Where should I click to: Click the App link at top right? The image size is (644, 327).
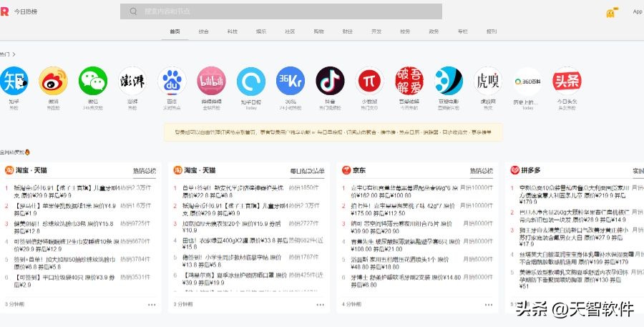pos(638,11)
